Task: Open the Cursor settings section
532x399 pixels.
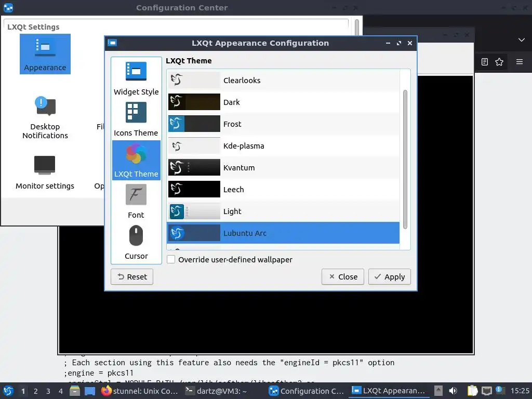Action: 136,242
